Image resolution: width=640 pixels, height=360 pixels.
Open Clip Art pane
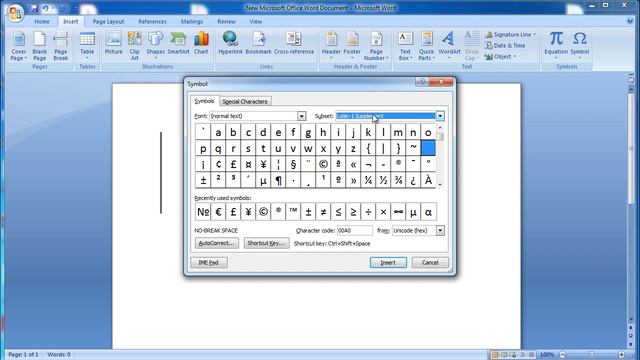(134, 46)
